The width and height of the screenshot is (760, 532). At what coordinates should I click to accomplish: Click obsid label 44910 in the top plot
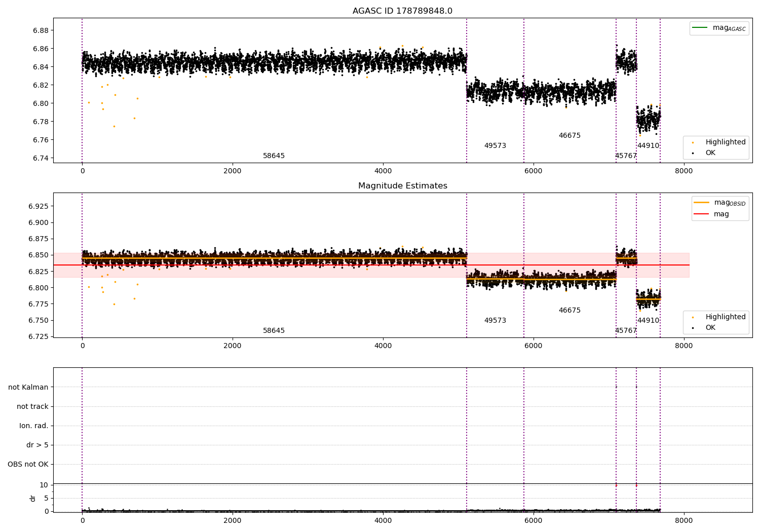coord(648,146)
